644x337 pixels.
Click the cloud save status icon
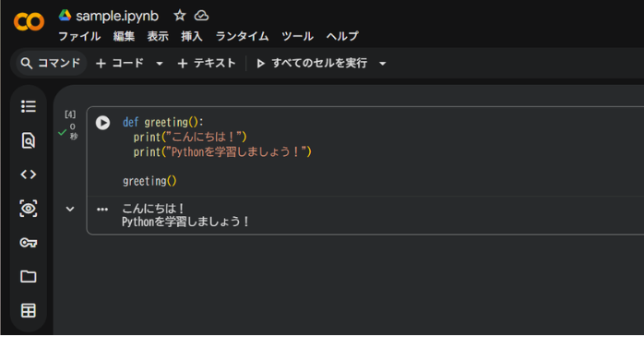(x=201, y=16)
